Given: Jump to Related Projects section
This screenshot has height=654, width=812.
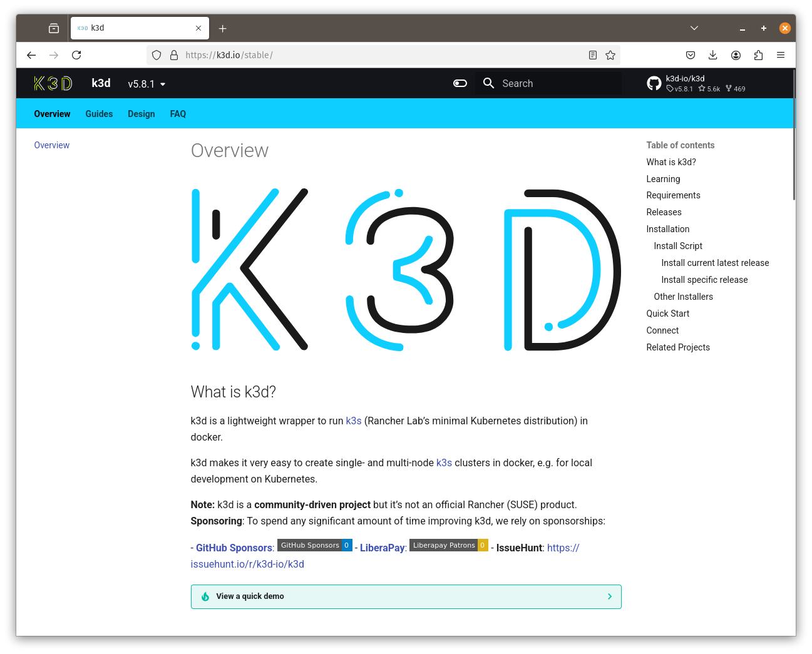Looking at the screenshot, I should click(x=678, y=347).
